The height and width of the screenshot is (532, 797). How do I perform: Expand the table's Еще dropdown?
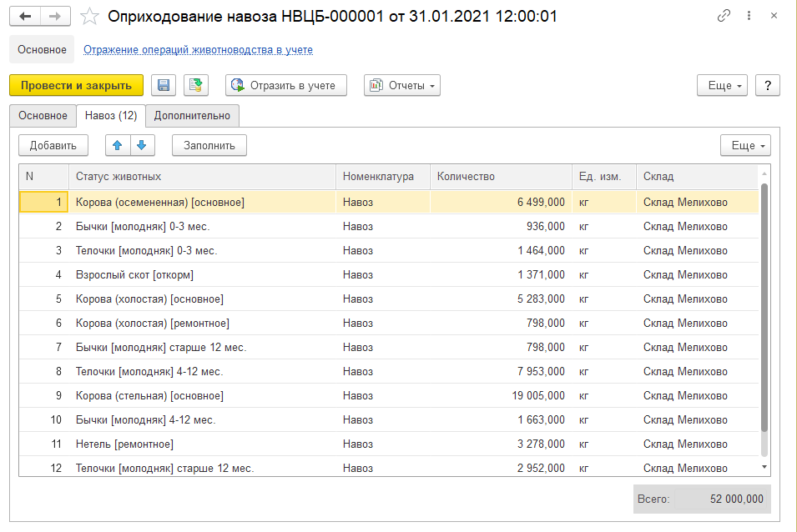tap(745, 145)
